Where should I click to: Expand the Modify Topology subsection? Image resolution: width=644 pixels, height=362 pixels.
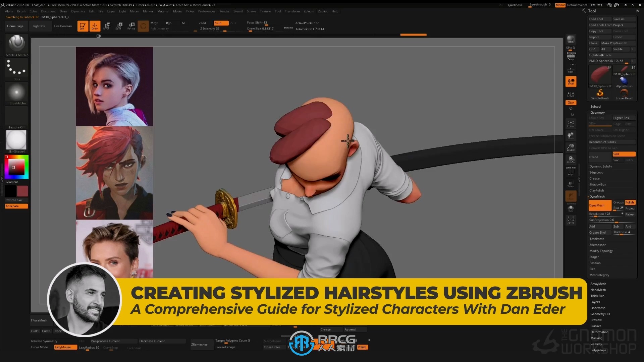coord(601,251)
